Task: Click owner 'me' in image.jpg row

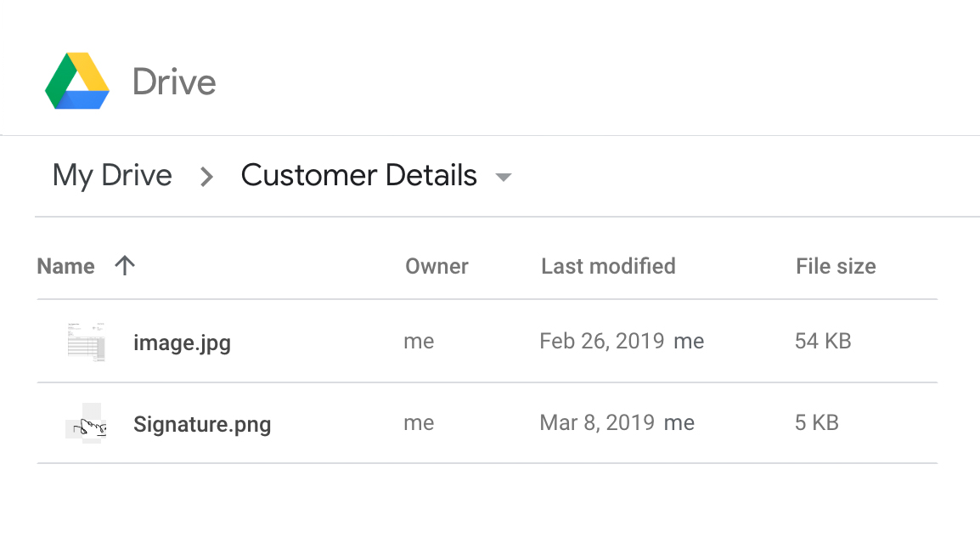Action: [419, 342]
